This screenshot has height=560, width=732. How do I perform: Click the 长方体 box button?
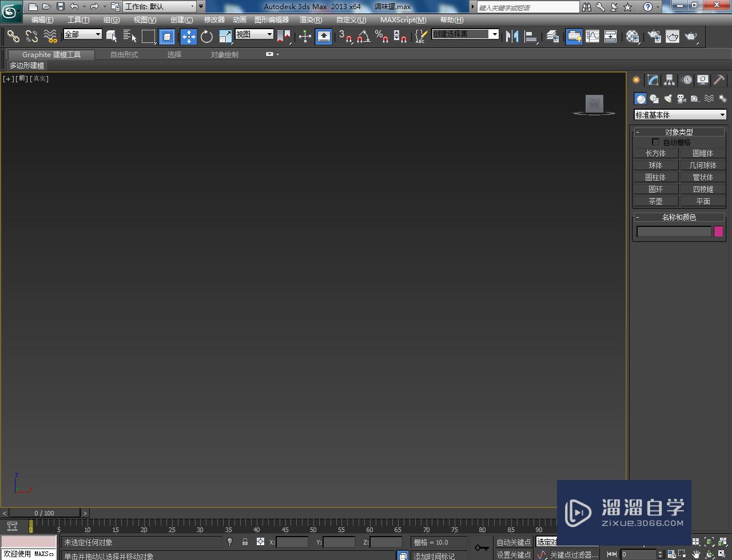[x=655, y=153]
